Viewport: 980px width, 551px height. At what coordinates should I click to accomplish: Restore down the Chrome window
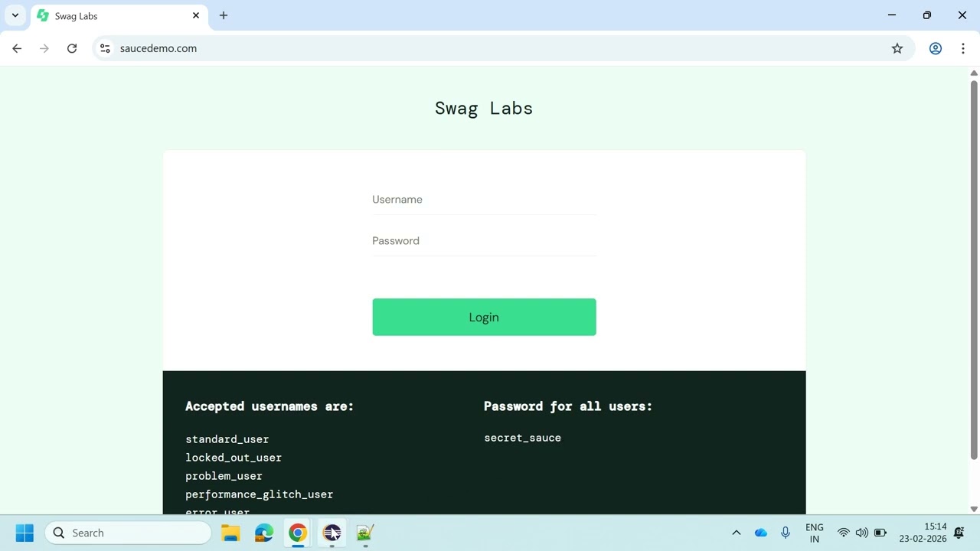pos(927,15)
